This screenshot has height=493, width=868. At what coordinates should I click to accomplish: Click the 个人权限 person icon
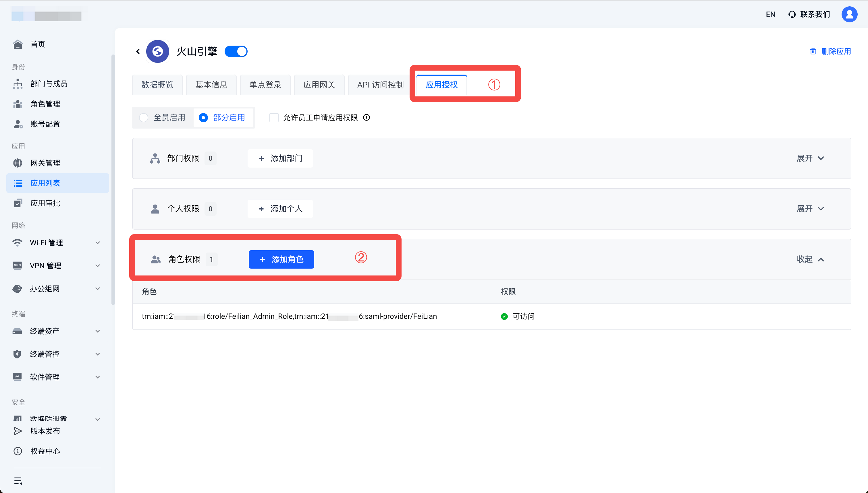coord(155,209)
